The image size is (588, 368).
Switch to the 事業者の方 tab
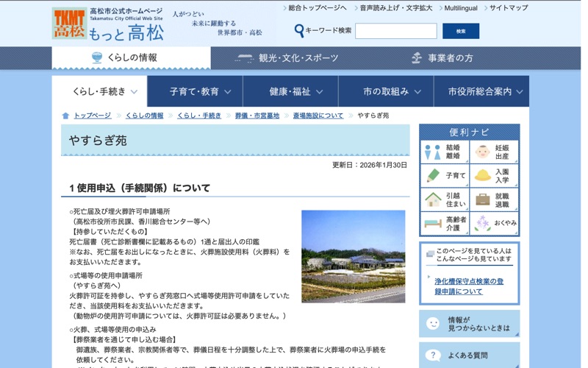coord(442,58)
